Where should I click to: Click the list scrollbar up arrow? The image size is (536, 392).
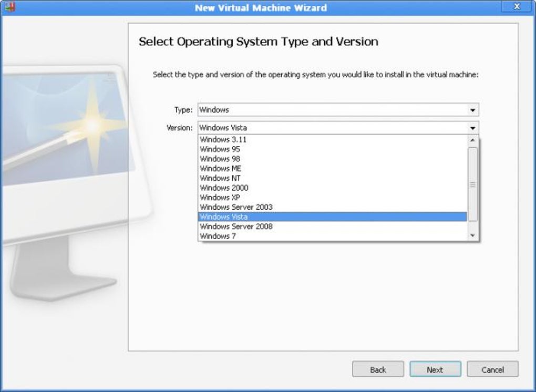[x=472, y=140]
